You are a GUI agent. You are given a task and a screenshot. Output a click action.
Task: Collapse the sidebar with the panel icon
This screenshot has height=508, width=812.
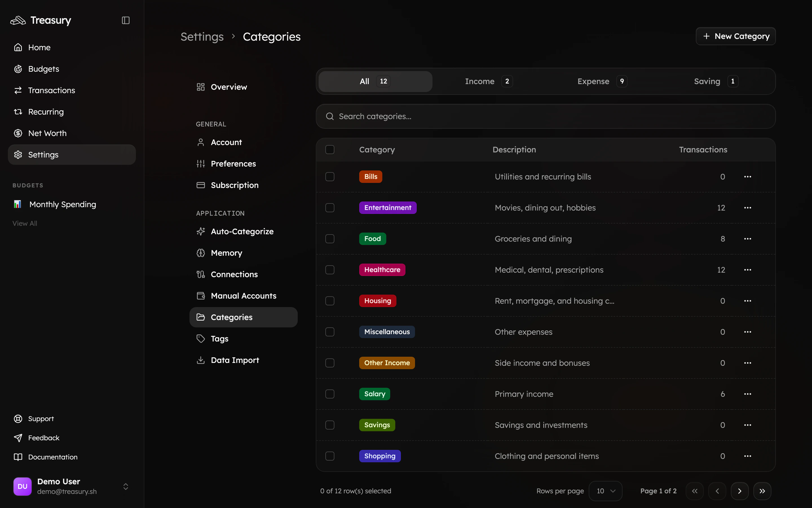[125, 21]
